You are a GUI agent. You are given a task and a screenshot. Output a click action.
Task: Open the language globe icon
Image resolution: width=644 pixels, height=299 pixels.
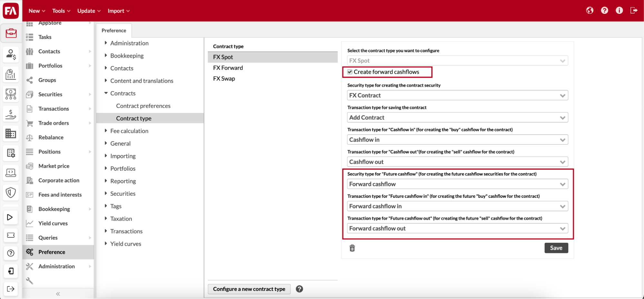(590, 11)
